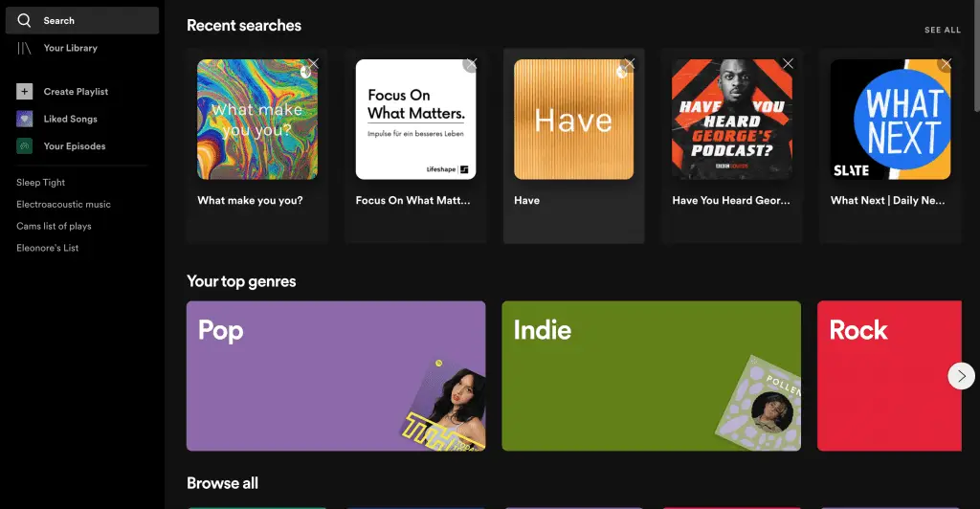Click the vertical scrollbar at right edge
This screenshot has width=980, height=509.
pos(977,56)
